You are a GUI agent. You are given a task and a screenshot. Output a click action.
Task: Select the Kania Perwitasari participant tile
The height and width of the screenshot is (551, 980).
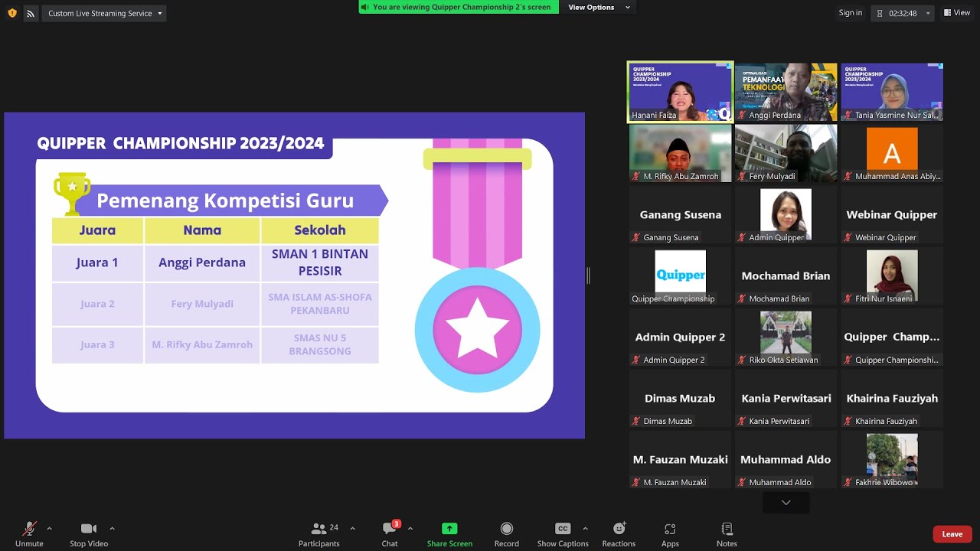[786, 398]
